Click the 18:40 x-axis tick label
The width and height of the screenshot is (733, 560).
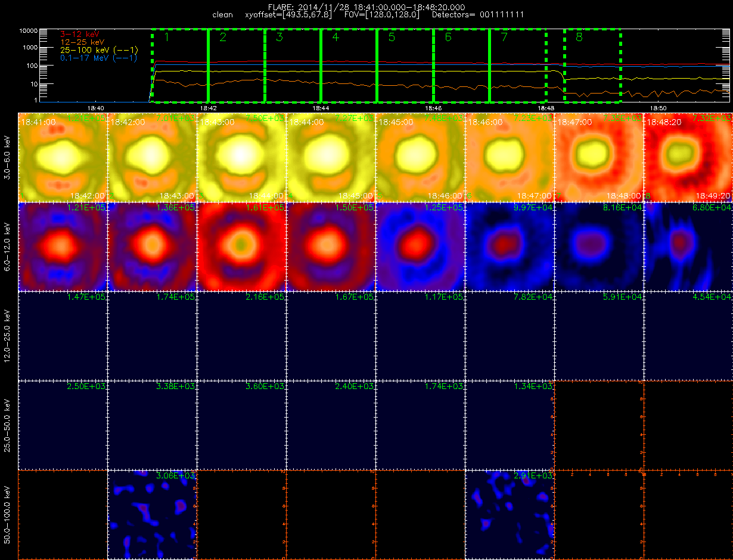pyautogui.click(x=95, y=108)
